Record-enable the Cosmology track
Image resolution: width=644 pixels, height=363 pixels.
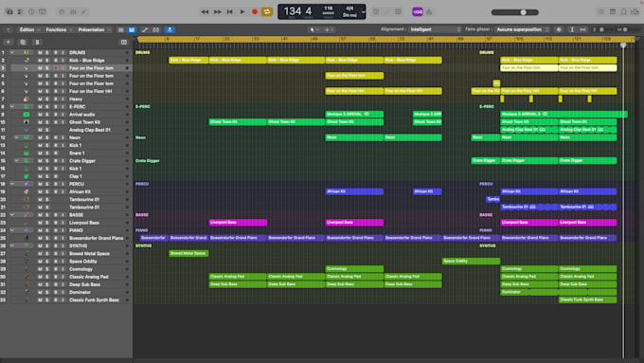tap(56, 269)
